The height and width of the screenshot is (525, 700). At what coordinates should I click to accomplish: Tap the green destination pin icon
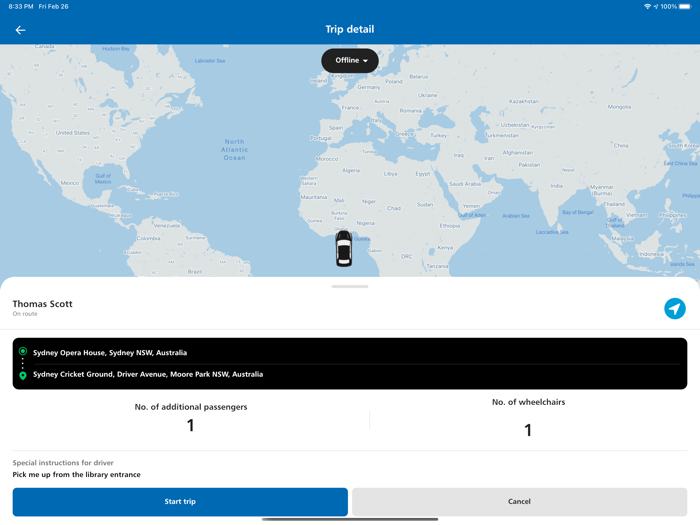[23, 375]
